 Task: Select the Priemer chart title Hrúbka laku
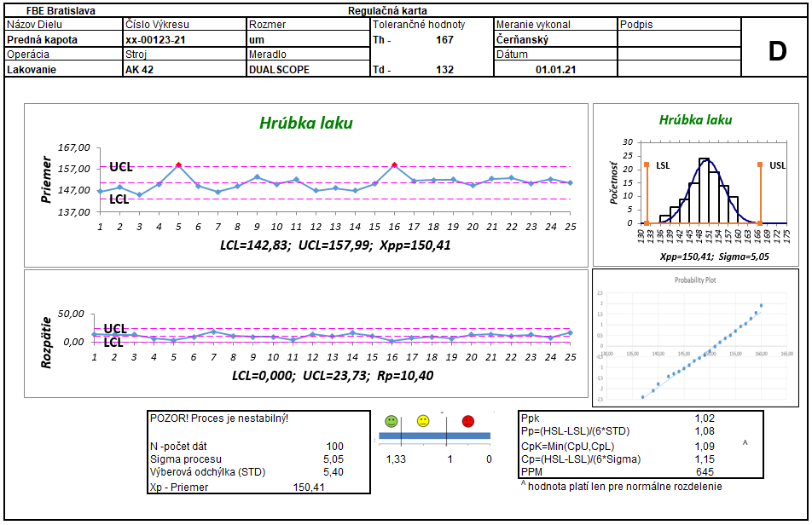tap(305, 124)
